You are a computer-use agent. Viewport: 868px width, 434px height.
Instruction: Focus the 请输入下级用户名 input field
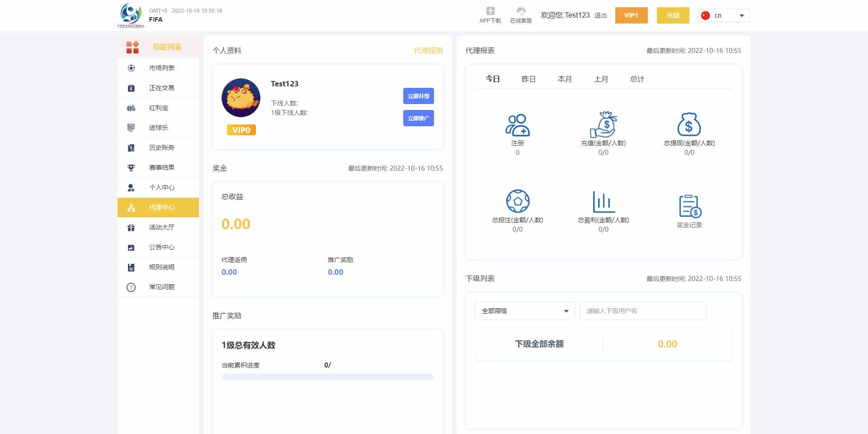(x=642, y=311)
